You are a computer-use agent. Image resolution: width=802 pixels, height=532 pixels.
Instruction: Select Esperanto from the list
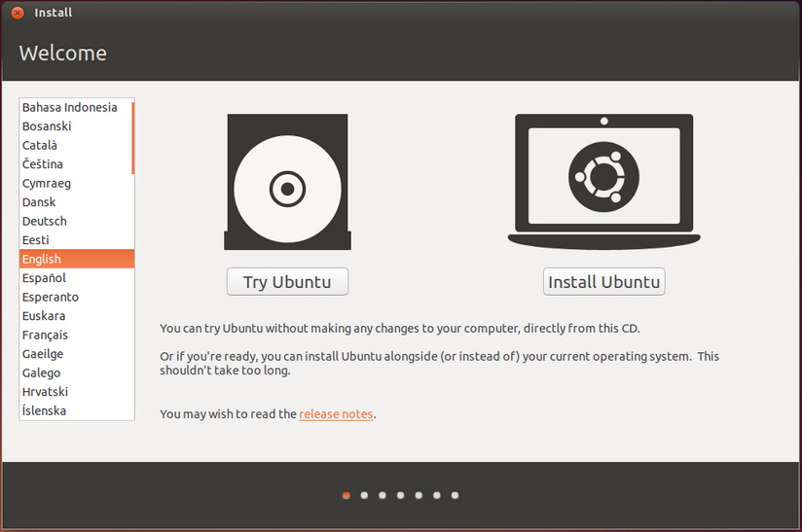(76, 297)
